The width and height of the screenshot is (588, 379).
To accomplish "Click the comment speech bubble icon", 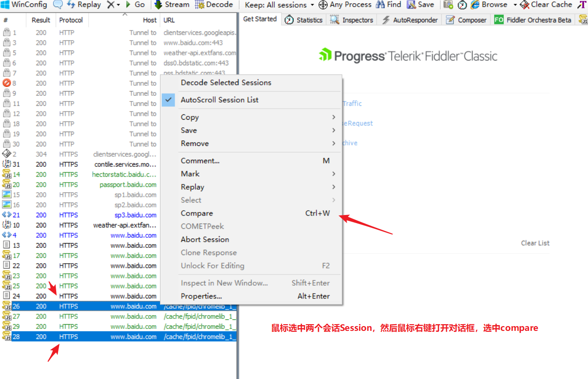I will click(58, 5).
